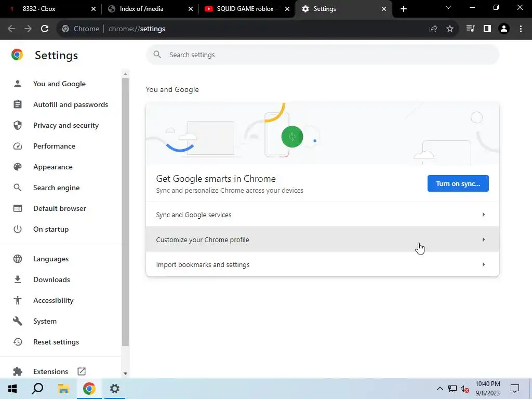Click the forward navigation arrow

28,29
